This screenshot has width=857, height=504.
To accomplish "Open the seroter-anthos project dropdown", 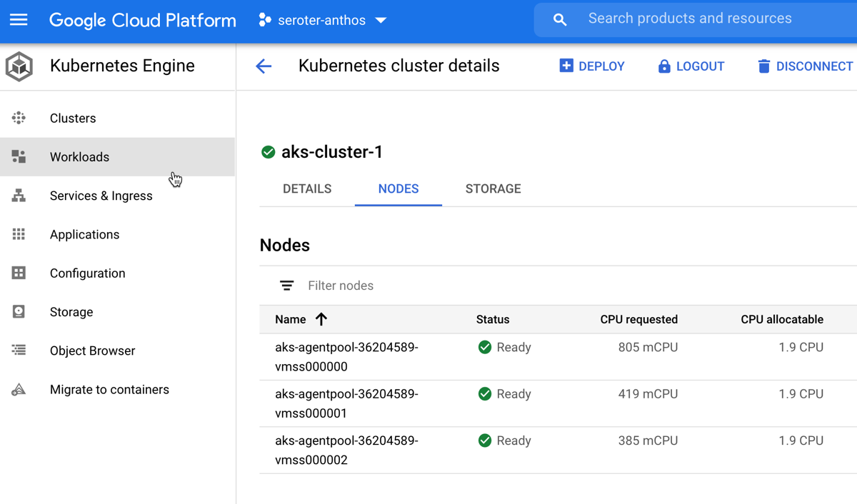I will coord(323,20).
